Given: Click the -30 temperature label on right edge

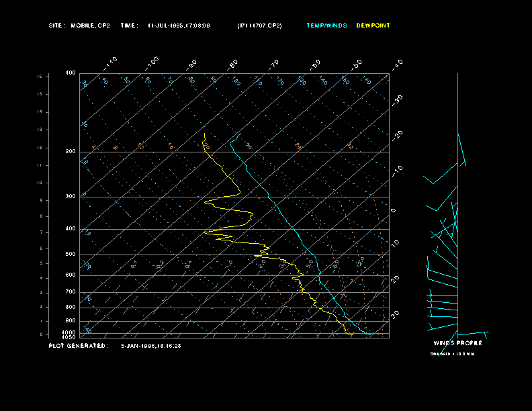Looking at the screenshot, I should [397, 100].
